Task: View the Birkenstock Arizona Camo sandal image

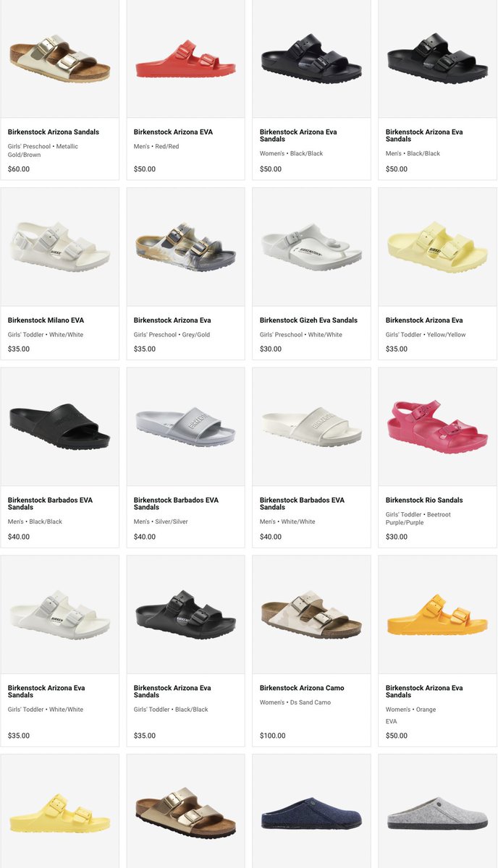Action: point(311,615)
